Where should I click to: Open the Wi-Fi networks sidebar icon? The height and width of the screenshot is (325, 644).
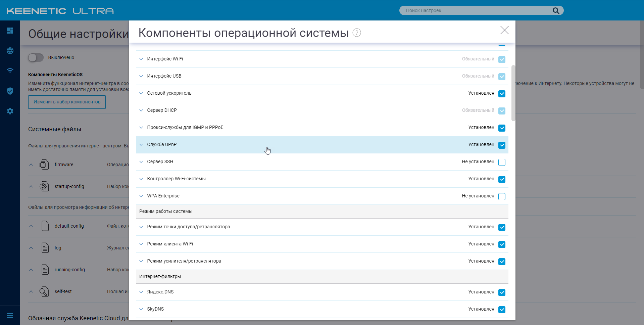tap(10, 71)
